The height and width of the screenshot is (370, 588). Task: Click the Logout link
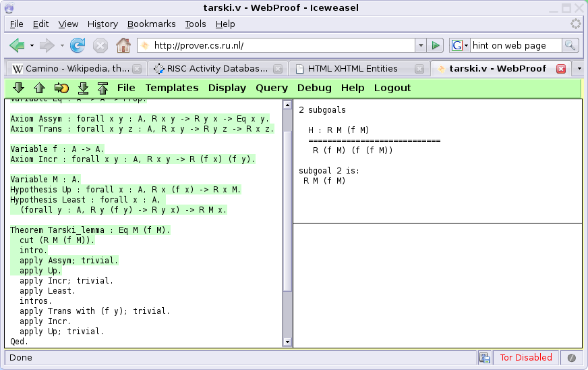pos(392,88)
